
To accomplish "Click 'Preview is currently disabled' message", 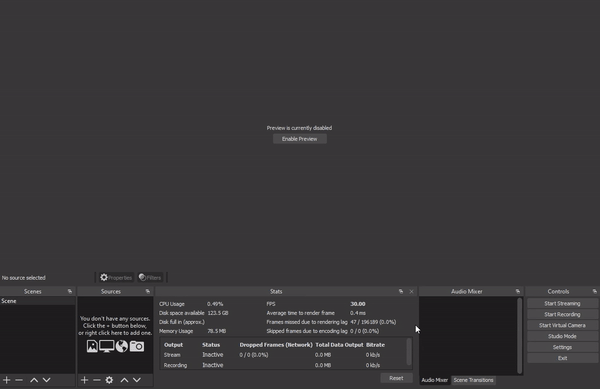I will 299,128.
